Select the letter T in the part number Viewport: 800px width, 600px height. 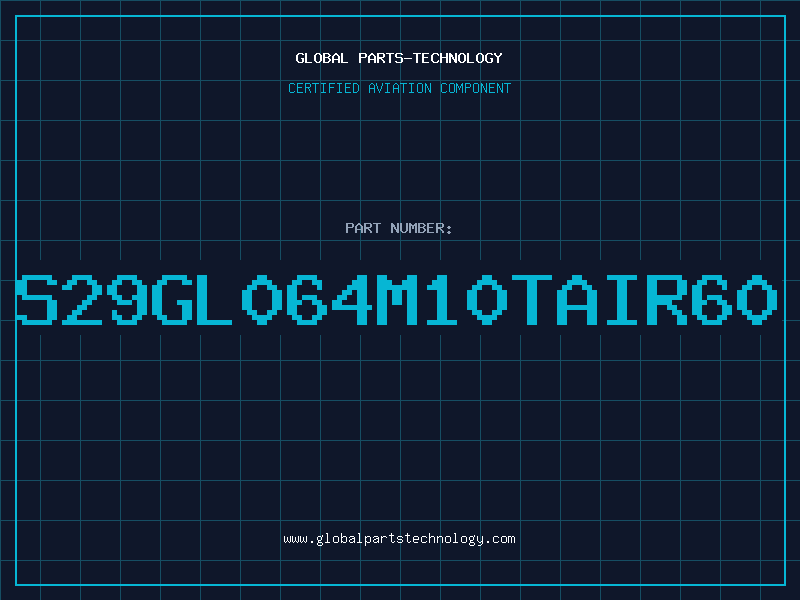point(532,299)
